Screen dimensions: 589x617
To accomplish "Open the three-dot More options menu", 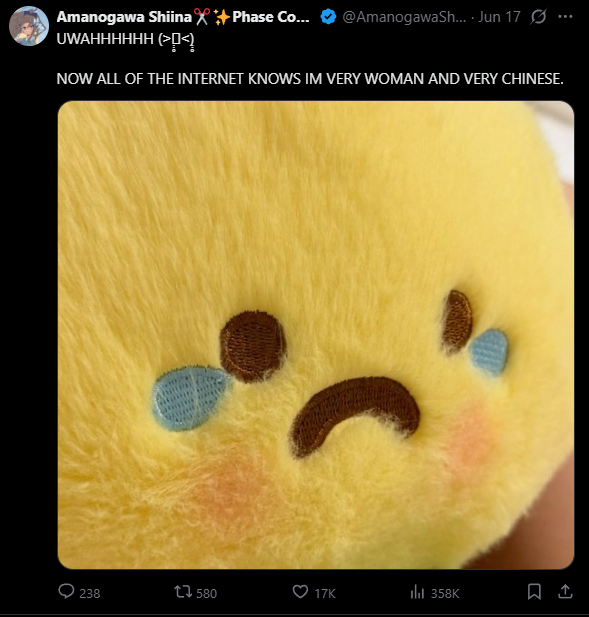I will [565, 17].
